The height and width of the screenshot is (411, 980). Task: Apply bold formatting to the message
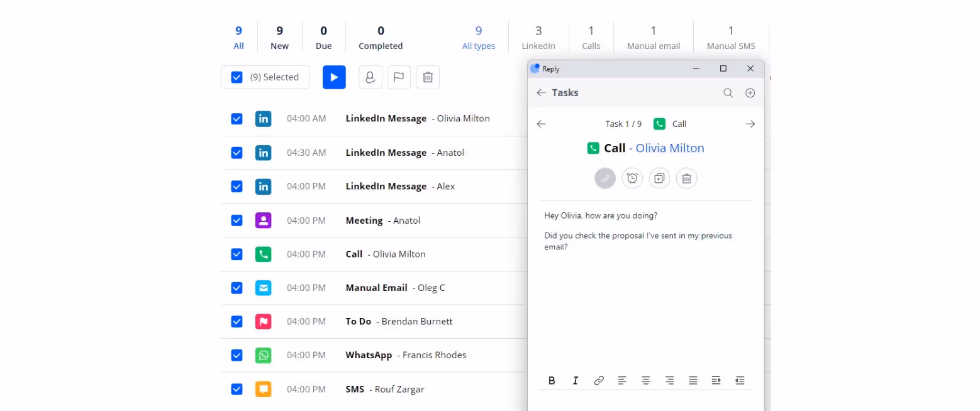[552, 380]
